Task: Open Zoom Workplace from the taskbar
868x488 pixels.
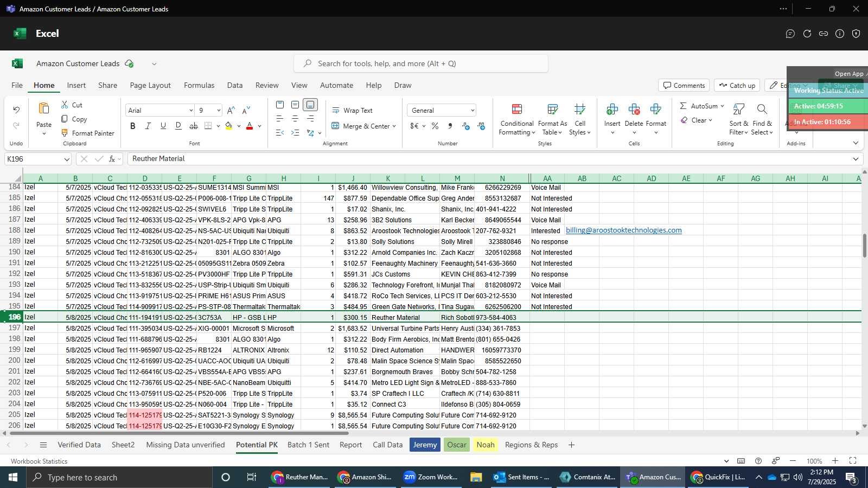Action: [431, 477]
